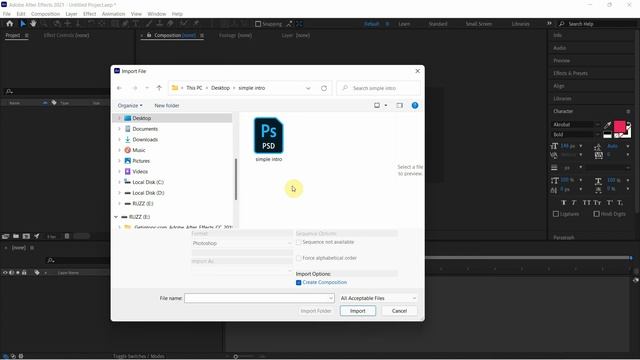
Task: Click the eyedropper in Character panel
Action: pos(608,124)
